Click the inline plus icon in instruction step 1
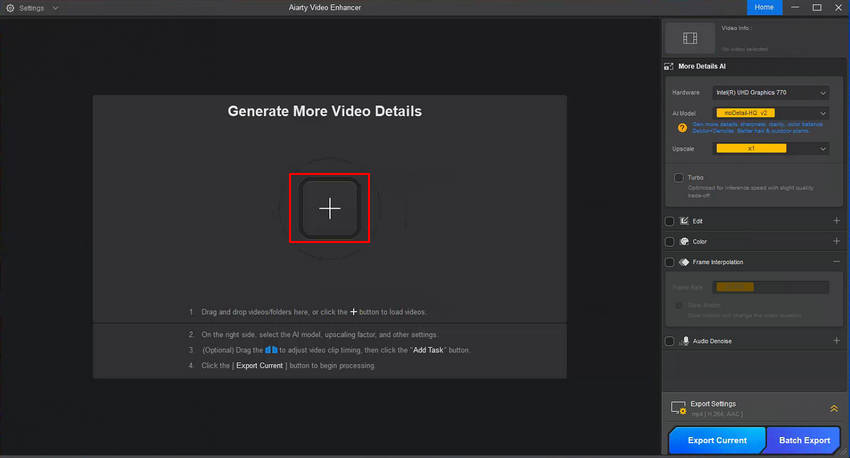This screenshot has width=850, height=458. coord(353,312)
